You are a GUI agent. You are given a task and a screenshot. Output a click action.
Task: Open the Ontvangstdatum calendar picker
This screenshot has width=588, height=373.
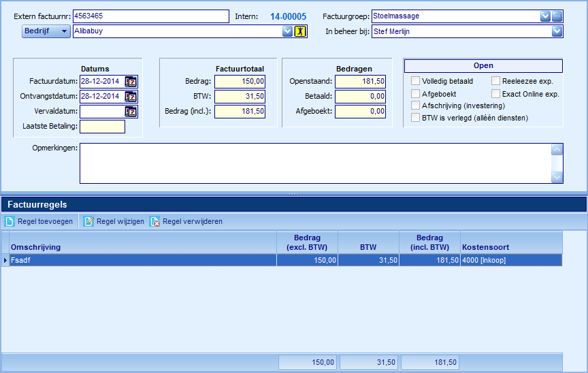pyautogui.click(x=131, y=97)
